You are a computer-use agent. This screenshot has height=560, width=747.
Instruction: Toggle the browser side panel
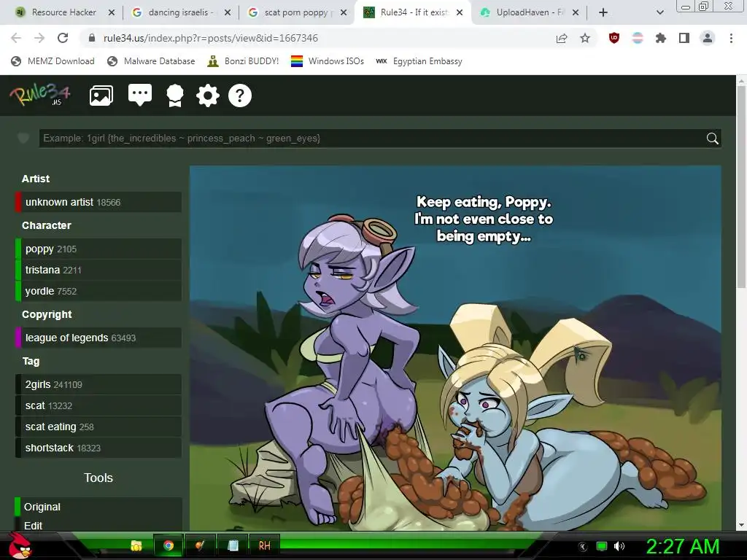tap(684, 38)
